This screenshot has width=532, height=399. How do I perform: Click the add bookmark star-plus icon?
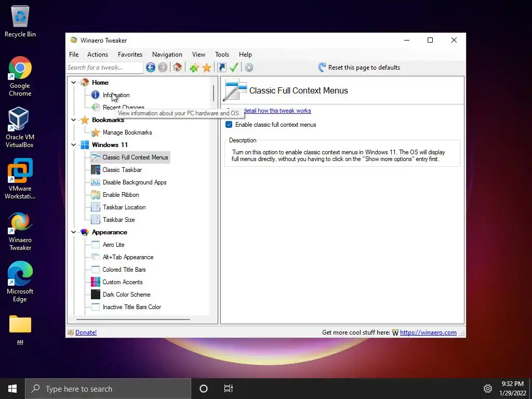[x=194, y=68]
